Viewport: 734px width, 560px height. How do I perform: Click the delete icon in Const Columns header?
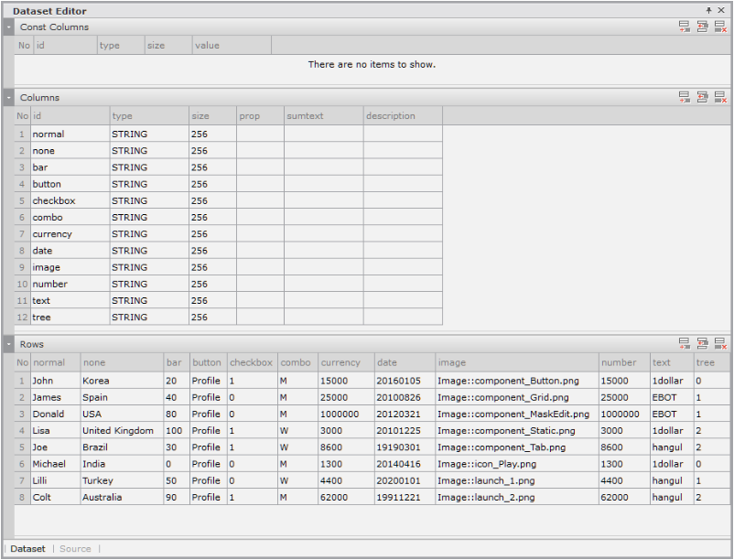720,27
